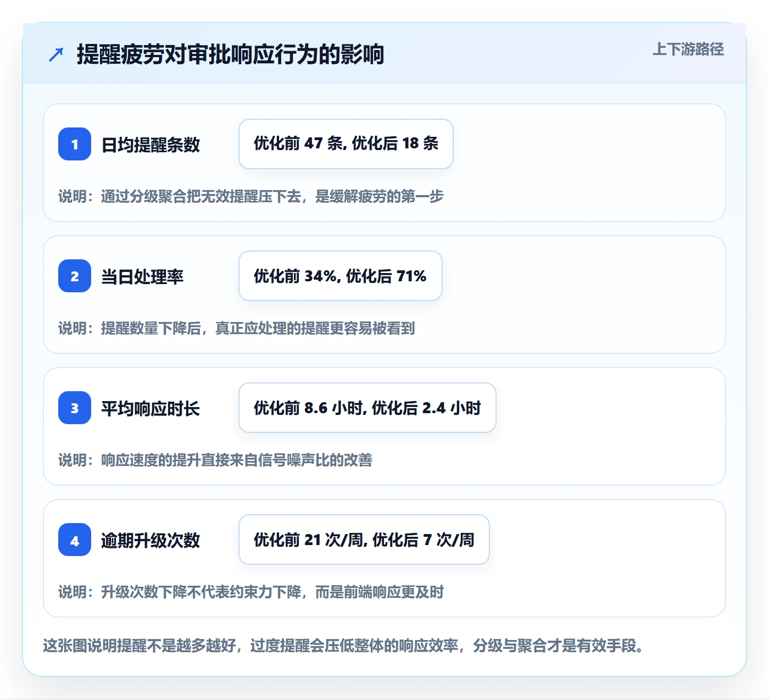Click the arrow icon beside the title
The image size is (769, 700).
click(x=56, y=54)
